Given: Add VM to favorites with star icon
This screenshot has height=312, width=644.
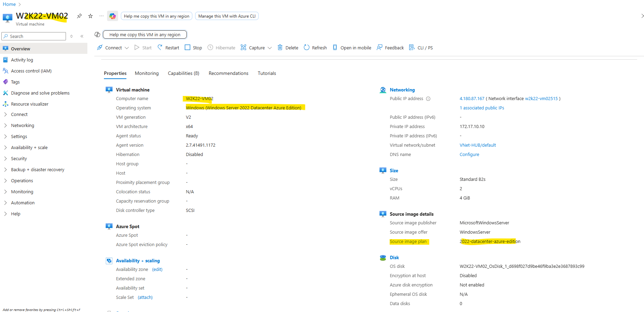Looking at the screenshot, I should point(90,16).
